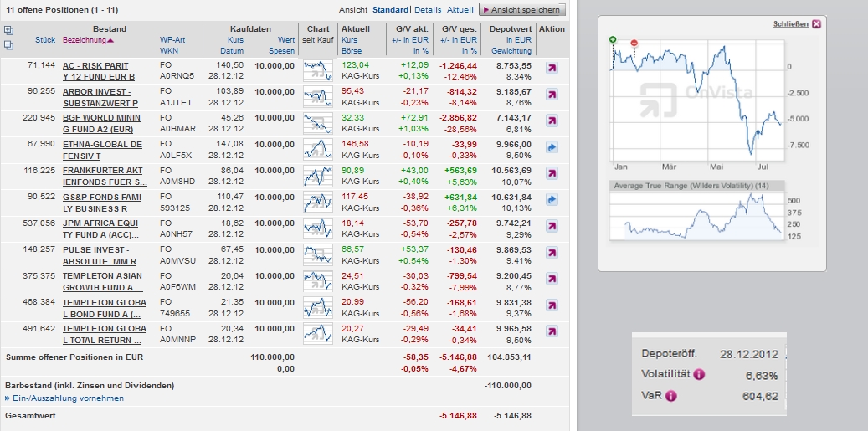
Task: Switch to the Aktuell view
Action: tap(460, 10)
